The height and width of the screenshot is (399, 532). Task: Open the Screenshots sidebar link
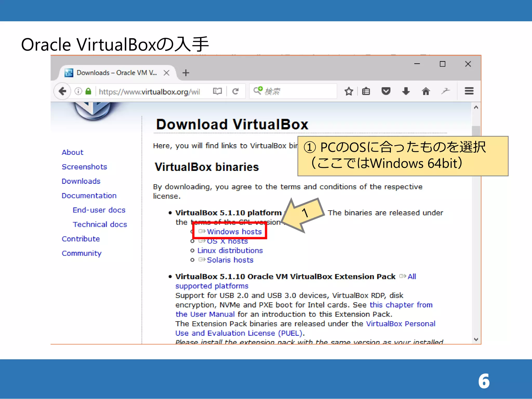click(x=84, y=167)
